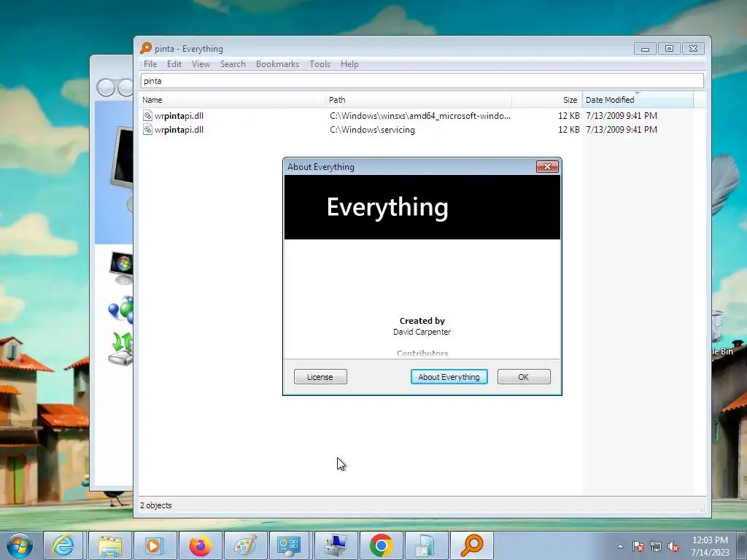
Task: Sort results by Size column header
Action: click(547, 100)
